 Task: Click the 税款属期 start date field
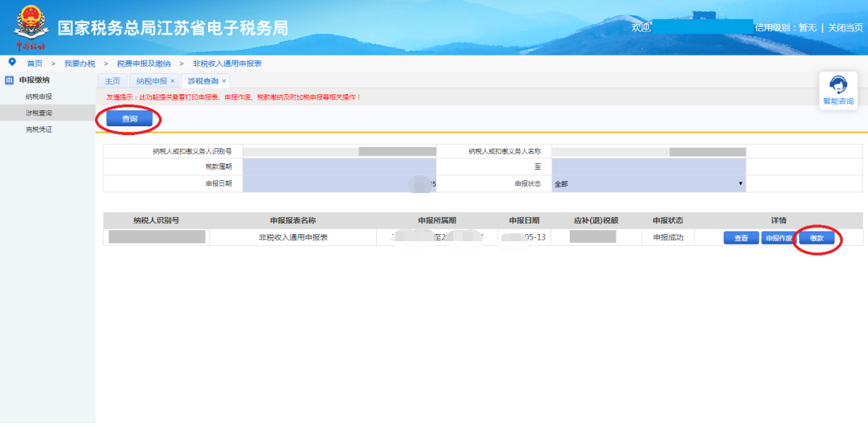[x=339, y=166]
